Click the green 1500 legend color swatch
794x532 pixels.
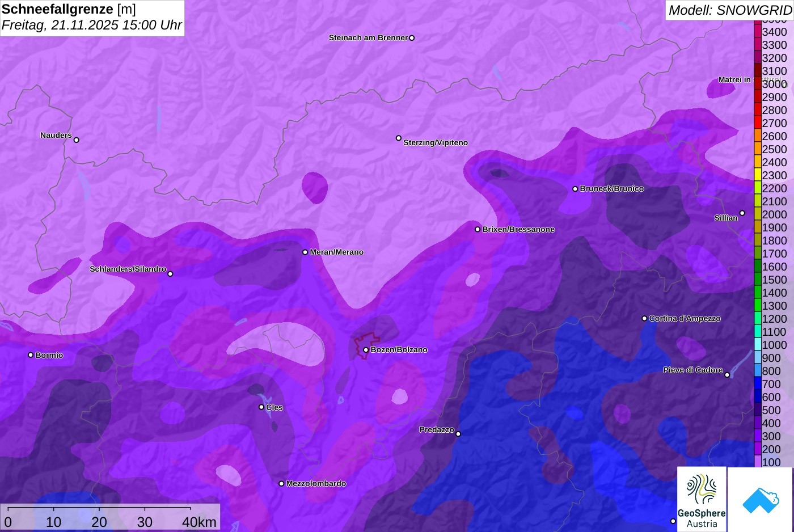coord(757,279)
